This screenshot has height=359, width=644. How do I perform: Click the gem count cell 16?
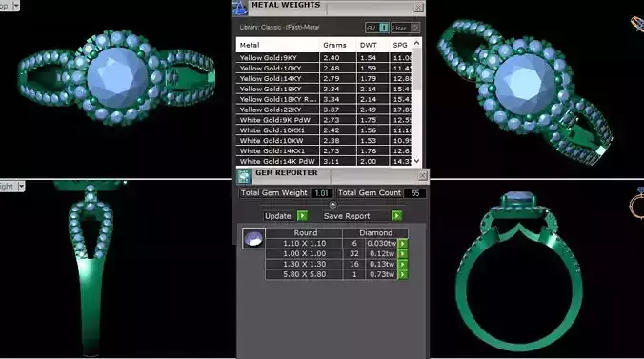354,264
